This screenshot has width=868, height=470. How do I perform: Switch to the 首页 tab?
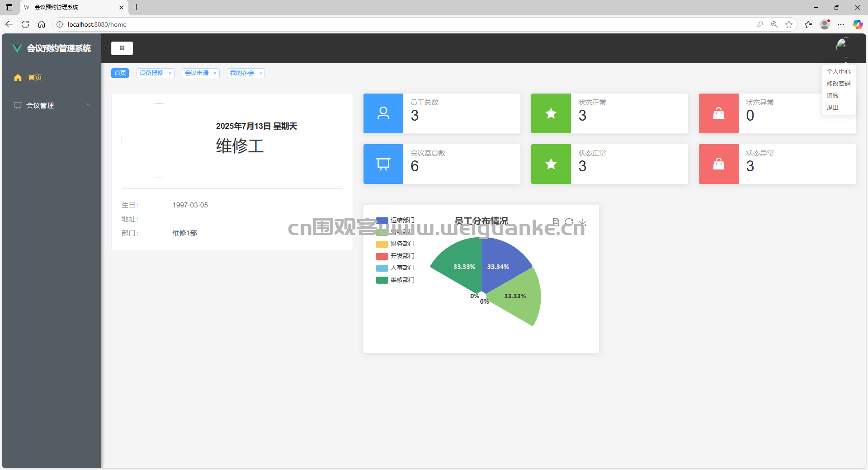[120, 73]
